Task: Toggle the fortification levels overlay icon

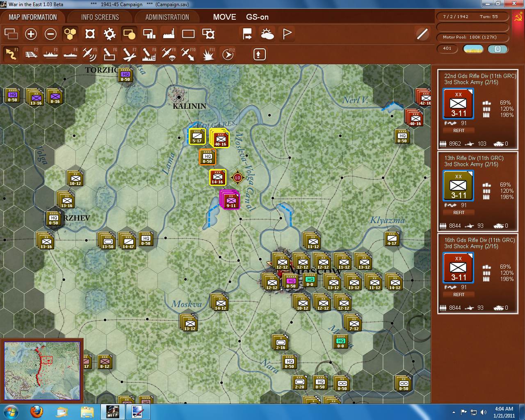Action: coord(90,34)
